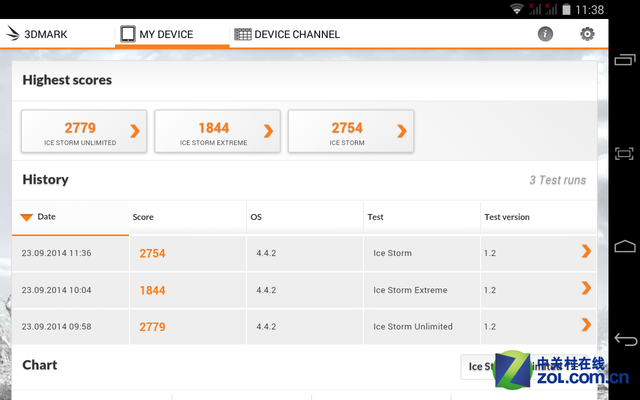This screenshot has height=400, width=640.
Task: Tap the Android back button
Action: pyautogui.click(x=625, y=339)
